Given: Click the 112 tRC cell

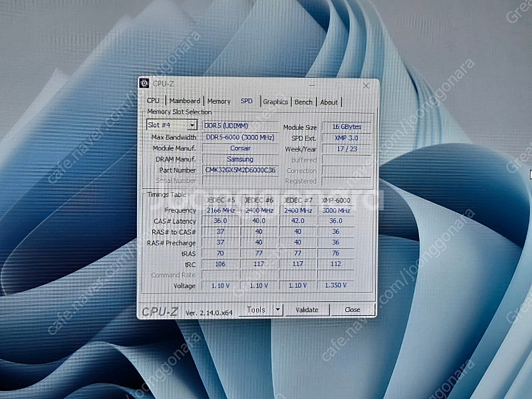Looking at the screenshot, I should [336, 264].
